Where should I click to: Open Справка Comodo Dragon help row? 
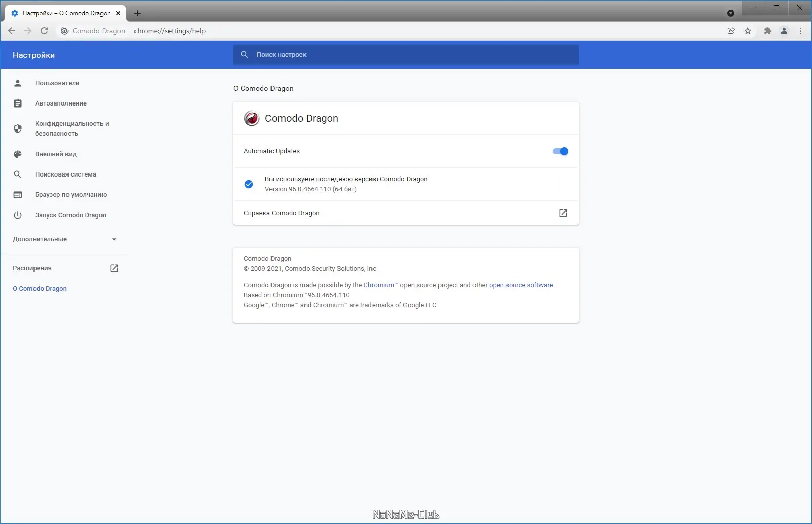coord(406,213)
